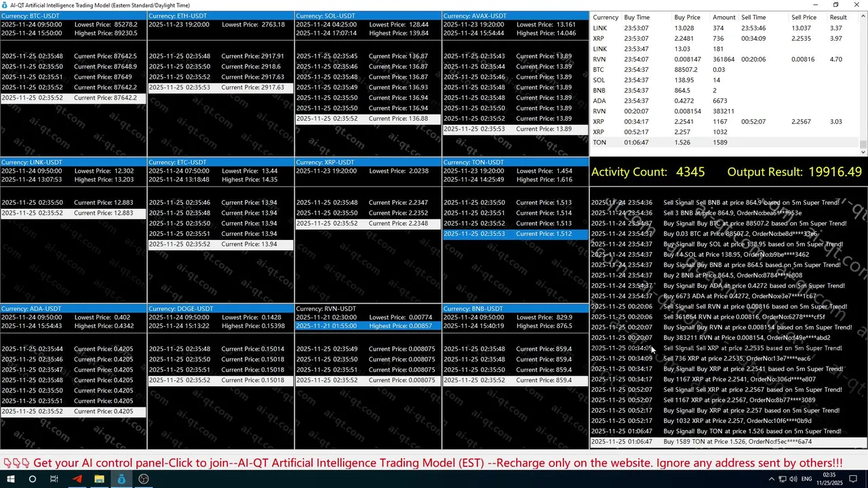The image size is (868, 488).
Task: Click the Buy Price column header
Action: click(687, 18)
